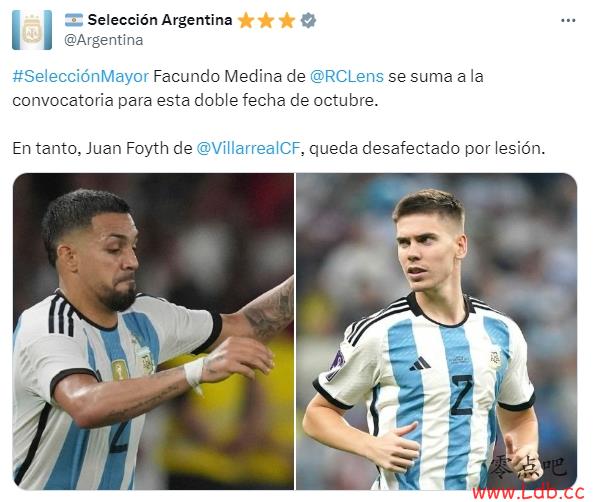Open the three-dot more options menu
Viewport: 594px width, 502px height.
click(x=568, y=20)
